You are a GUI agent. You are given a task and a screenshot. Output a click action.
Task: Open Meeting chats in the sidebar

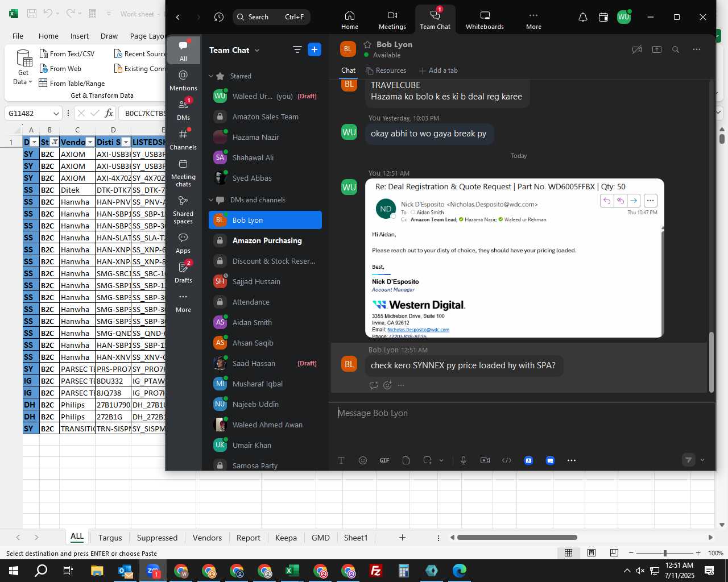click(x=183, y=172)
